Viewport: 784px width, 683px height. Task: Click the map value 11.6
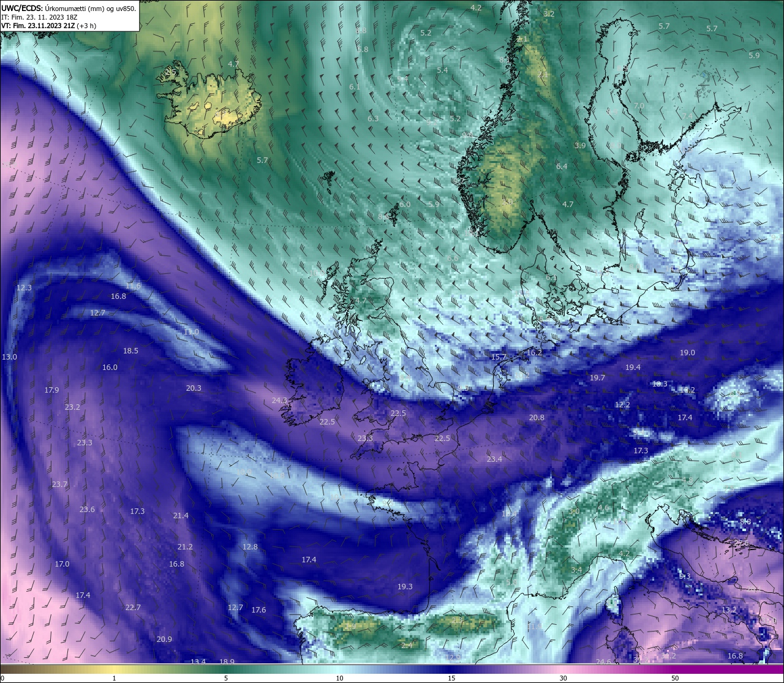point(133,286)
